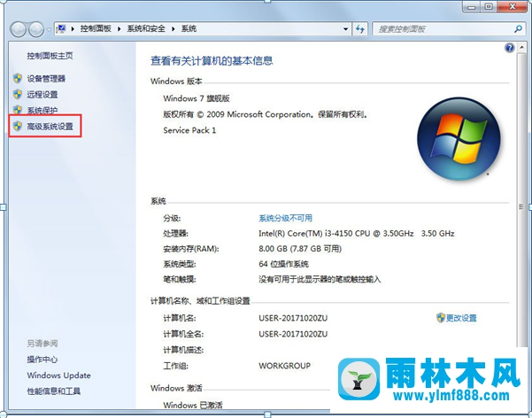Open the address bar history dropdown

coord(345,29)
